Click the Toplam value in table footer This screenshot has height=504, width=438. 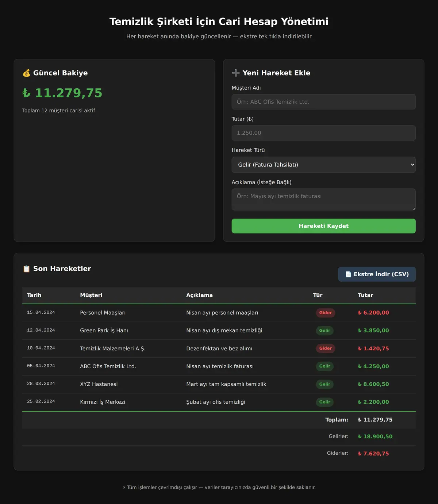(375, 420)
